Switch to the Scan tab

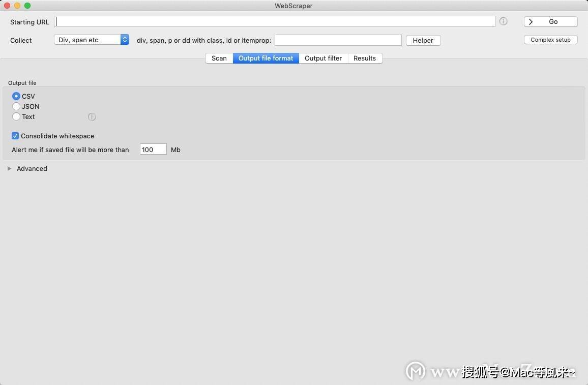[219, 58]
